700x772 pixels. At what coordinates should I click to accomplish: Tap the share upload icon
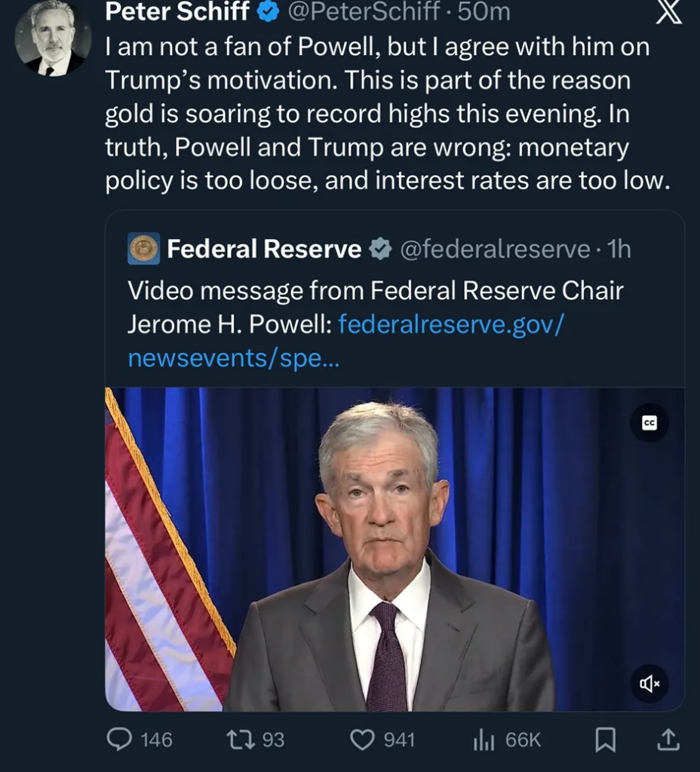pos(668,740)
